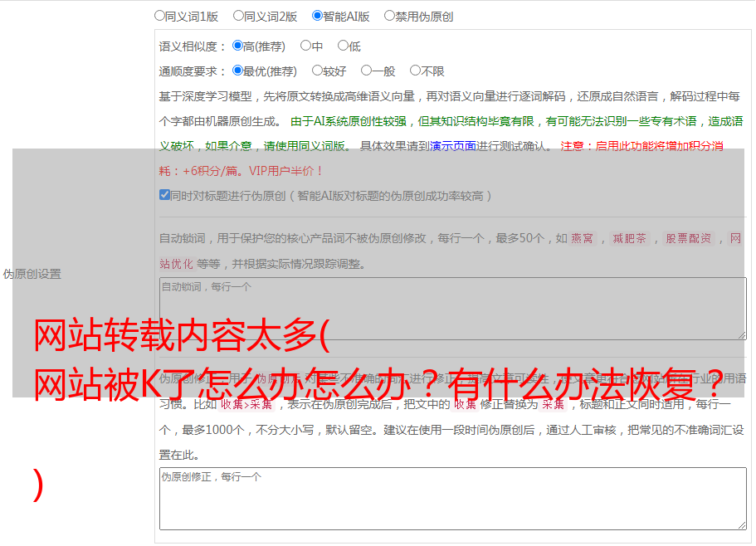Image resolution: width=756 pixels, height=546 pixels.
Task: Click the 伪原创设置 section label
Action: [32, 274]
